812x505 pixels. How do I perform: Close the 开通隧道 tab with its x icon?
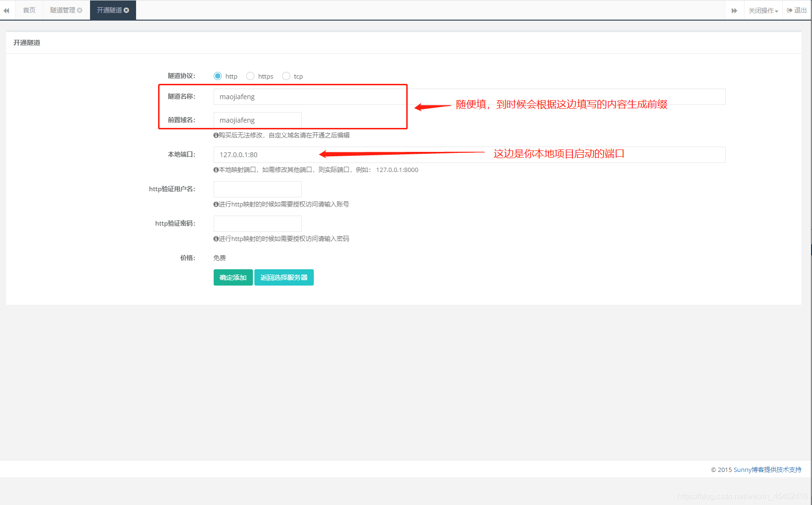126,10
